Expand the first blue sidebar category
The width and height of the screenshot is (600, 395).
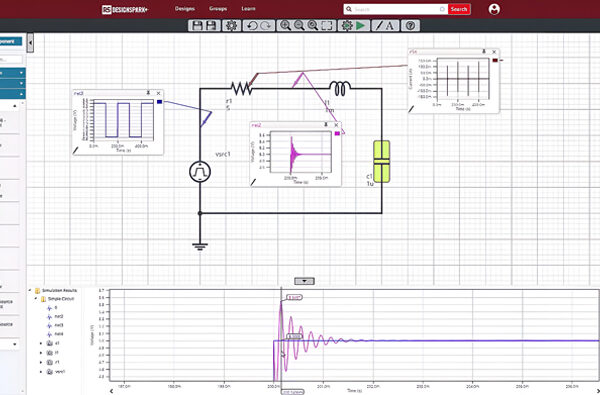pos(13,73)
